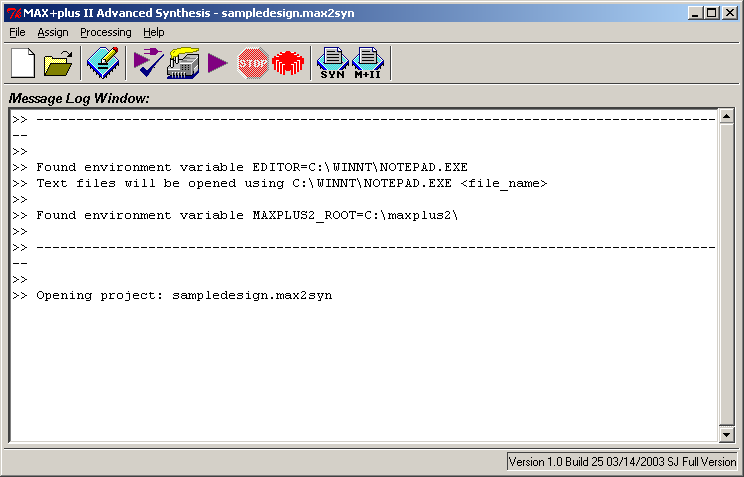Click the red spider bug icon
Image resolution: width=744 pixels, height=477 pixels.
click(x=286, y=63)
